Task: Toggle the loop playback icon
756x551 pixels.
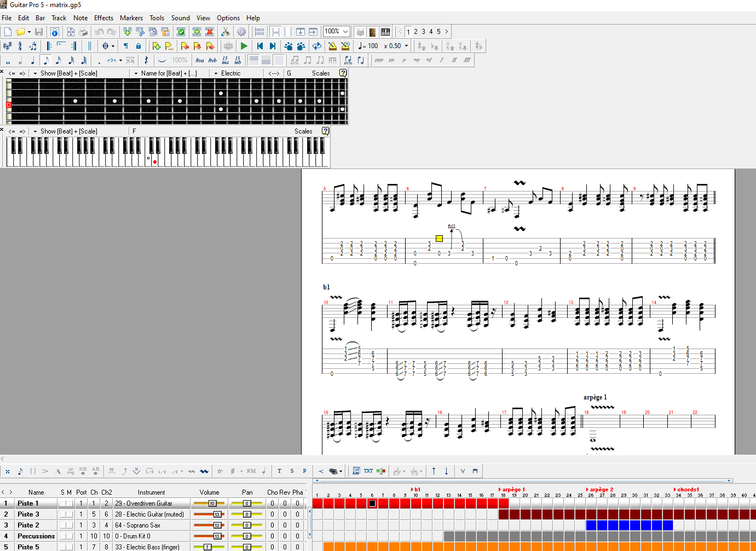Action: click(316, 46)
